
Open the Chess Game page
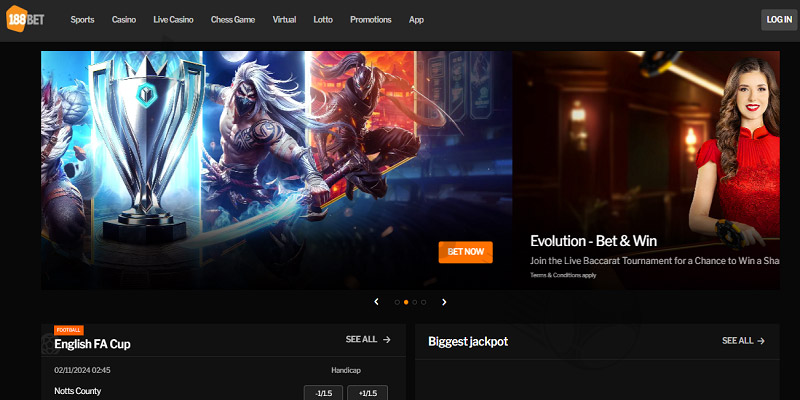(x=233, y=20)
